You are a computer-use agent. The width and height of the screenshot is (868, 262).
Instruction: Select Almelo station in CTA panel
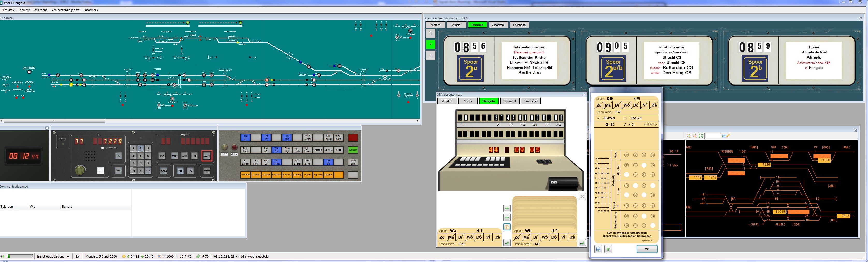(456, 25)
